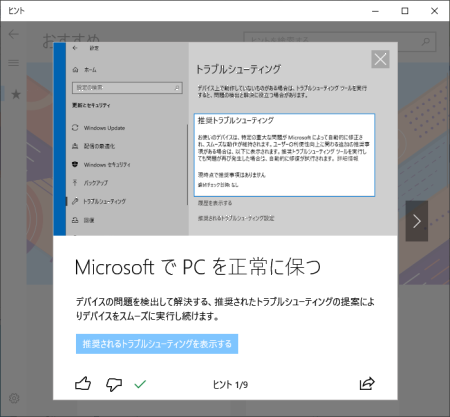Image resolution: width=450 pixels, height=417 pixels.
Task: Click the star favorites sidebar icon
Action: (x=16, y=94)
